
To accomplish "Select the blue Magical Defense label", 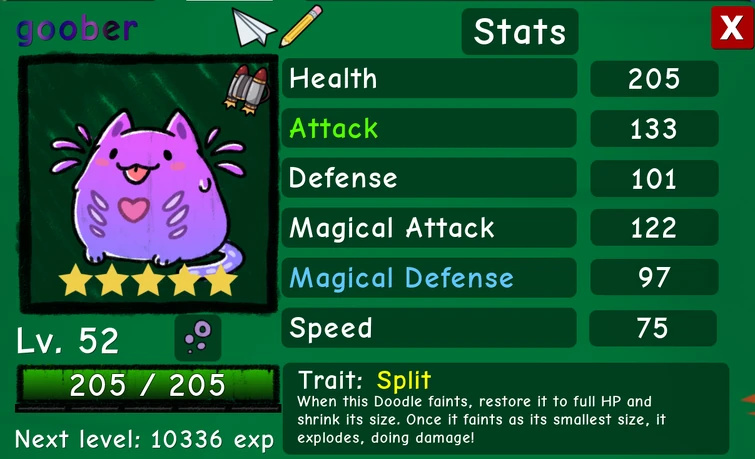I will [x=402, y=278].
